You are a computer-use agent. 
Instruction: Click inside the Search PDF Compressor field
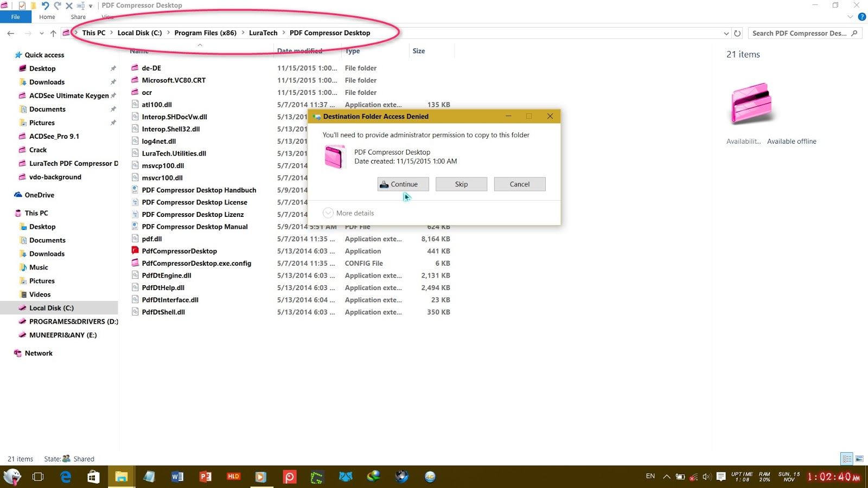(802, 33)
